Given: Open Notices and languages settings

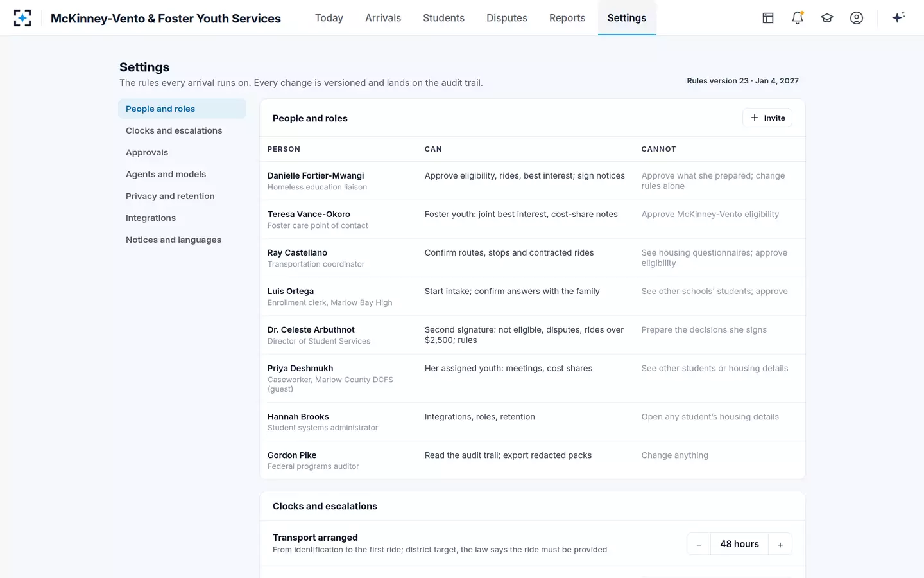Looking at the screenshot, I should coord(182,240).
